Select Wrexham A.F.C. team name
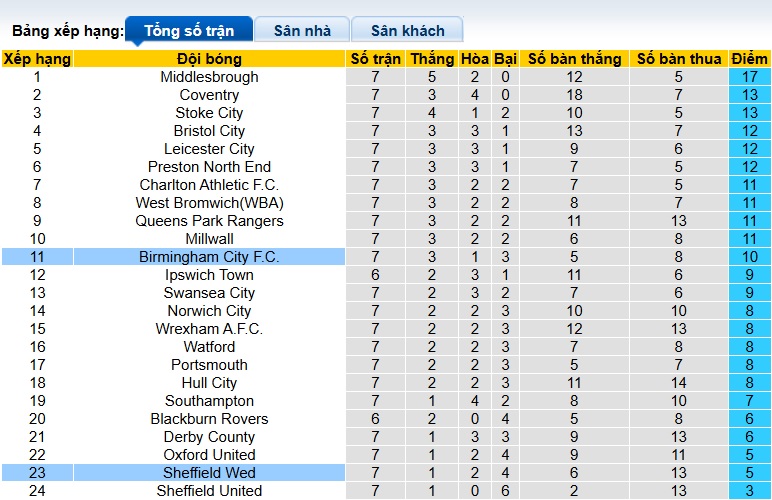The width and height of the screenshot is (772, 500). [x=209, y=329]
